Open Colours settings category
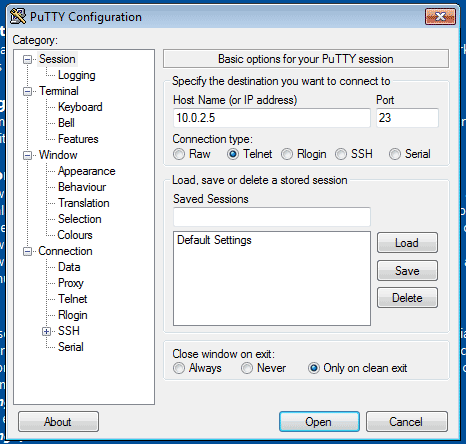This screenshot has width=466, height=444. pyautogui.click(x=75, y=235)
